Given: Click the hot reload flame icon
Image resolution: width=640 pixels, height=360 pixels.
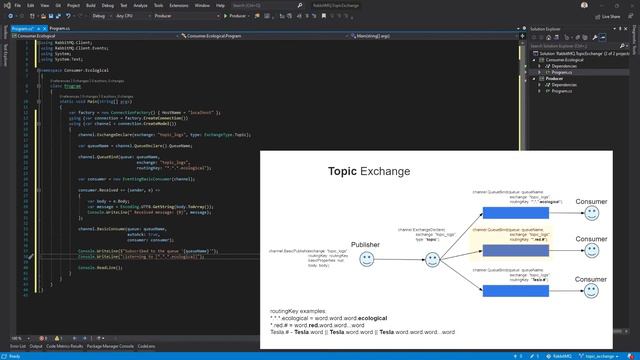Looking at the screenshot, I should (257, 16).
